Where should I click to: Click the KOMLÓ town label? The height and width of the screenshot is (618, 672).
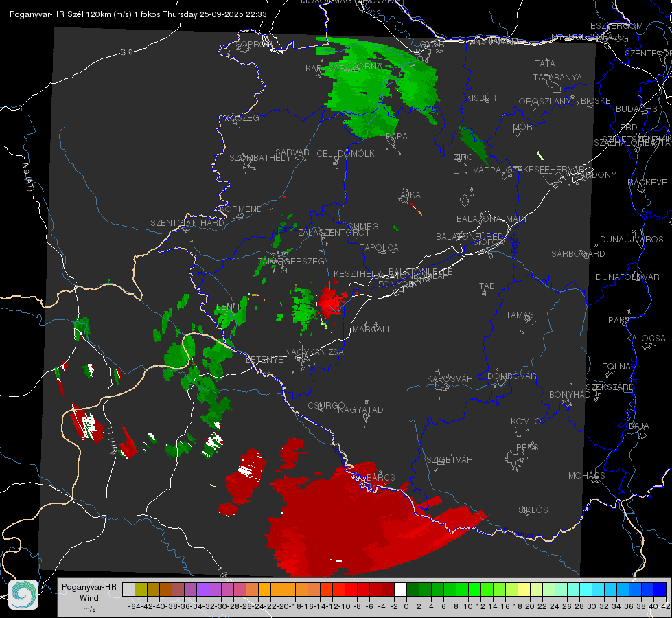(x=526, y=422)
